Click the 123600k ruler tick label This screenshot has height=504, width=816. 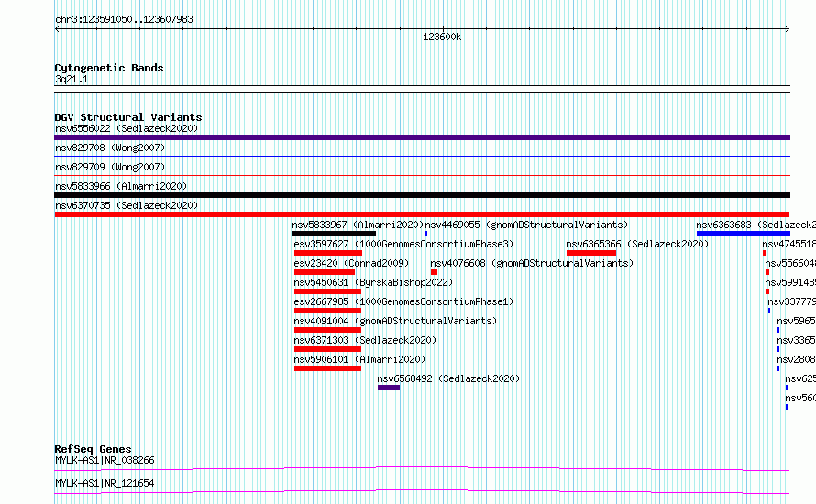tap(442, 37)
